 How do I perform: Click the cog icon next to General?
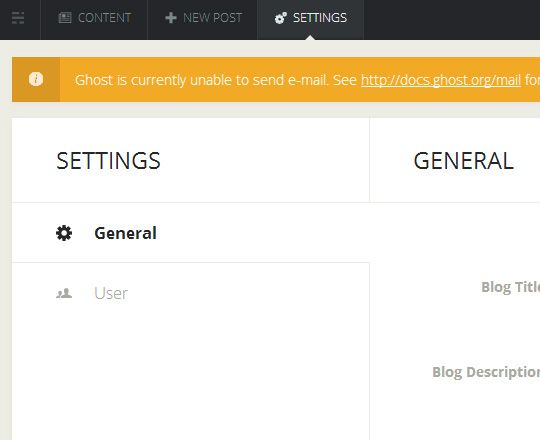tap(64, 233)
